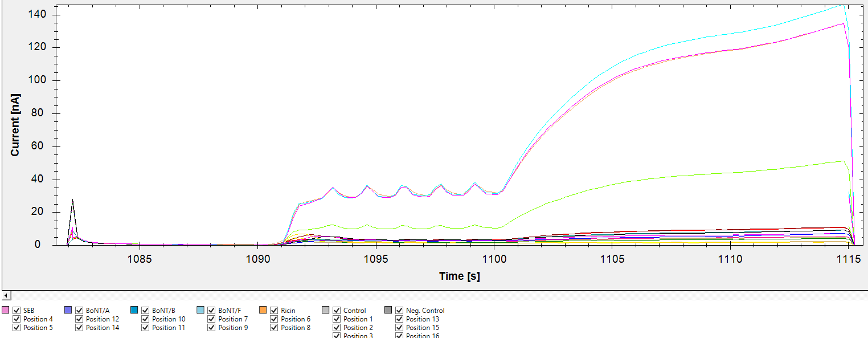Viewport: 868px width, 338px height.
Task: Toggle the BoNT/A group checkbox
Action: (79, 311)
